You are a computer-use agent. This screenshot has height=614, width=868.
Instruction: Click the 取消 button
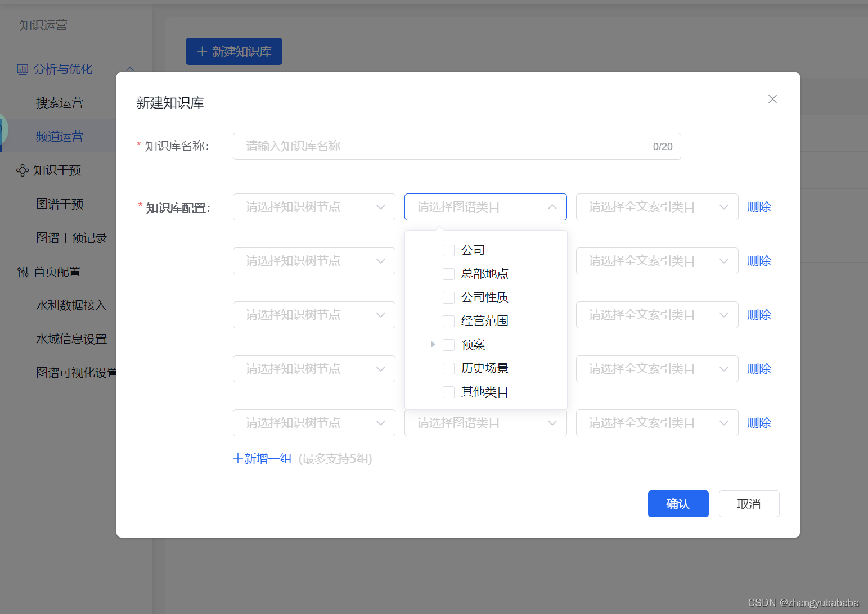tap(749, 504)
